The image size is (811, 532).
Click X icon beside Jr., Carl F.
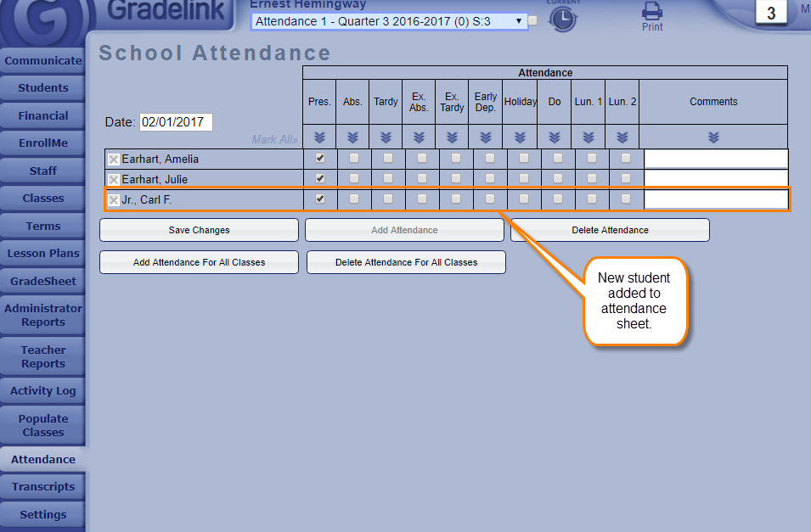pos(113,200)
